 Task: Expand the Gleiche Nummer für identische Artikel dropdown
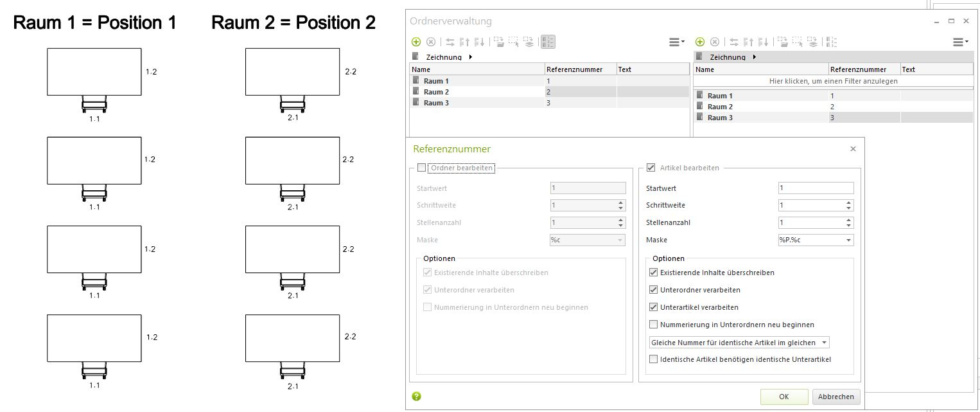825,343
